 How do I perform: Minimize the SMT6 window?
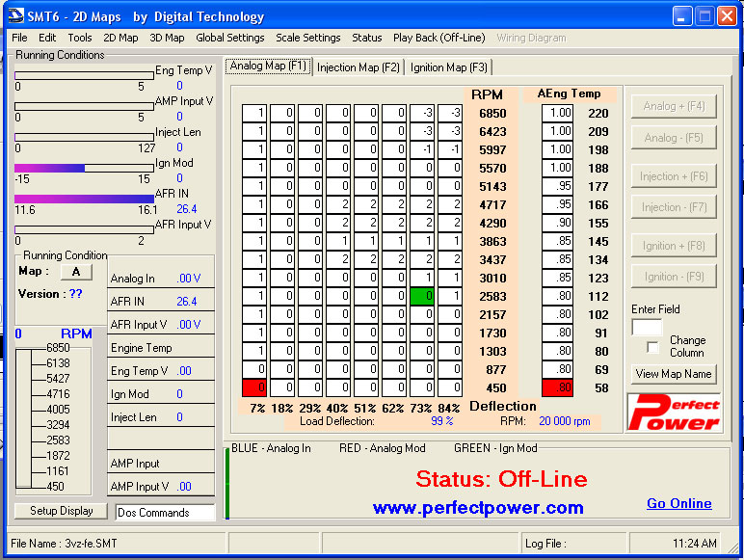coord(682,16)
